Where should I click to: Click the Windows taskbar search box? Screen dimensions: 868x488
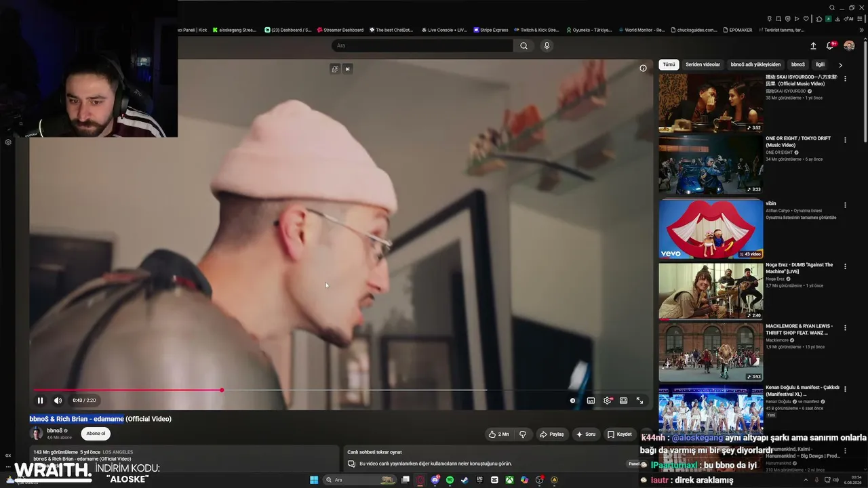pos(361,480)
